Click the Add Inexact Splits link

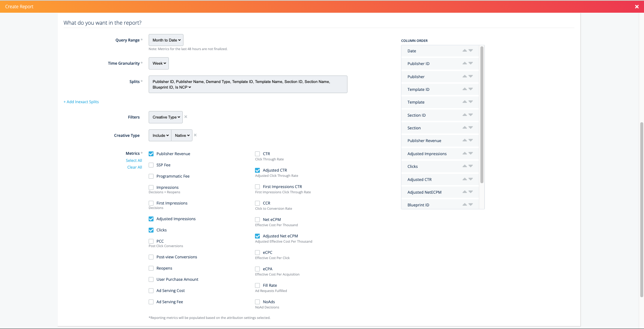[x=81, y=102]
